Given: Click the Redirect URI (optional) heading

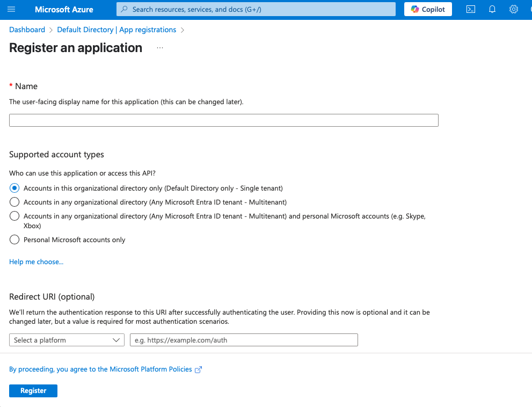Looking at the screenshot, I should click(x=52, y=297).
